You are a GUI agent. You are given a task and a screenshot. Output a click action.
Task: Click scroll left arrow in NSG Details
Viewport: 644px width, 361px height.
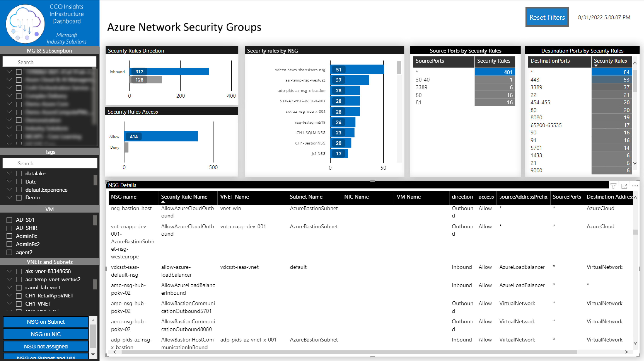click(x=115, y=352)
